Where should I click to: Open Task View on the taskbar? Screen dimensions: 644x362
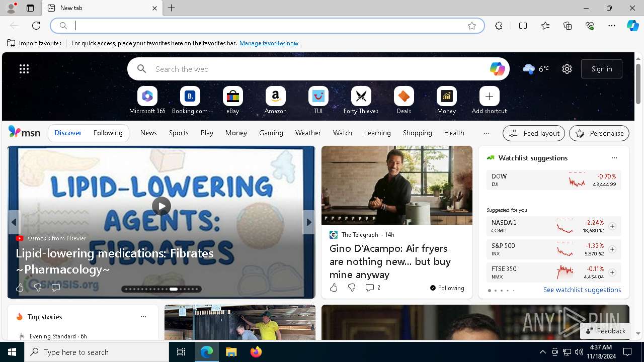pyautogui.click(x=181, y=352)
